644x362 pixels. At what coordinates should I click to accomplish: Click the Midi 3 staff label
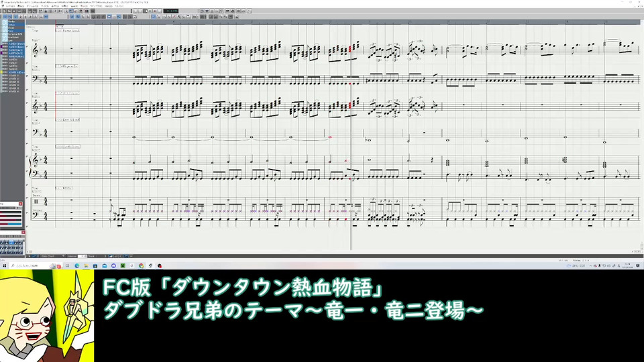click(x=36, y=97)
